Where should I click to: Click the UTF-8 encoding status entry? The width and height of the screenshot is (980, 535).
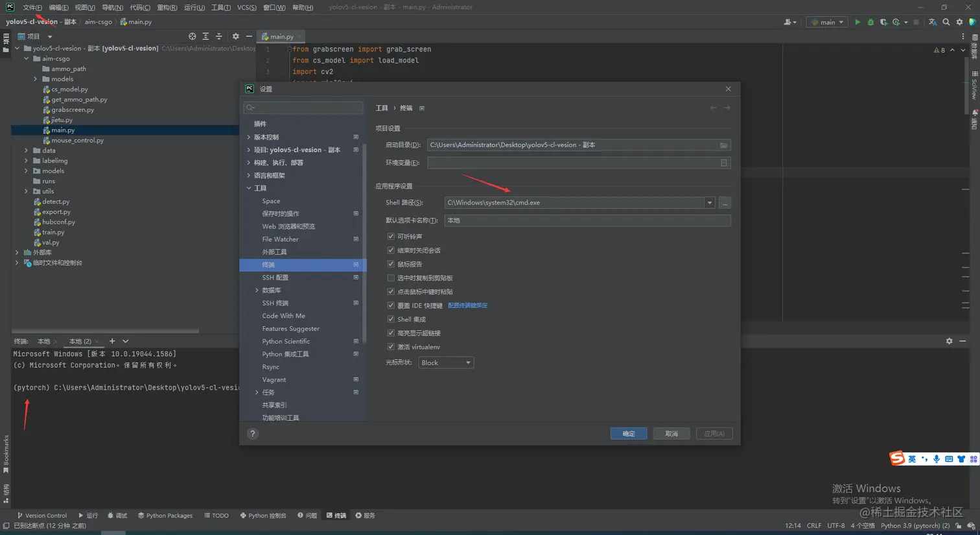point(836,526)
